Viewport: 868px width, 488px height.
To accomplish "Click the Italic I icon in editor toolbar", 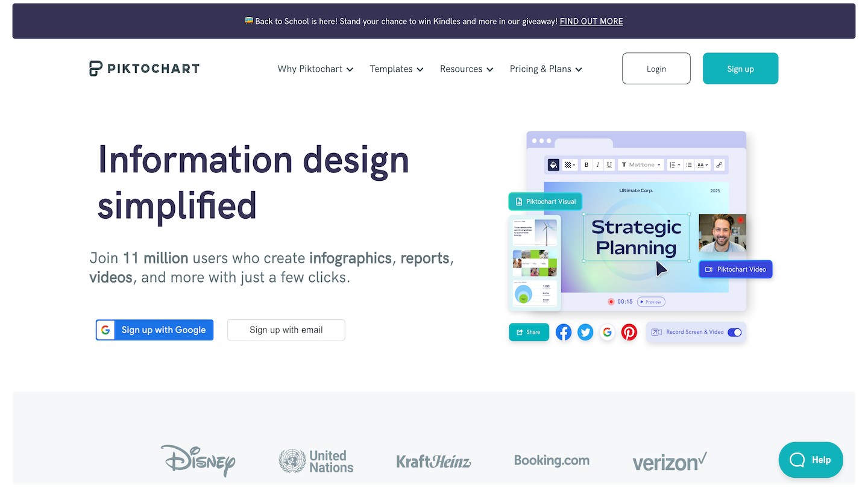I will pyautogui.click(x=598, y=164).
